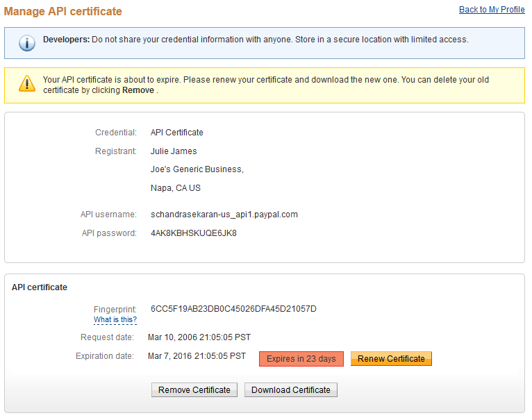The image size is (532, 420).
Task: Click the API certificate section heading
Action: [40, 287]
